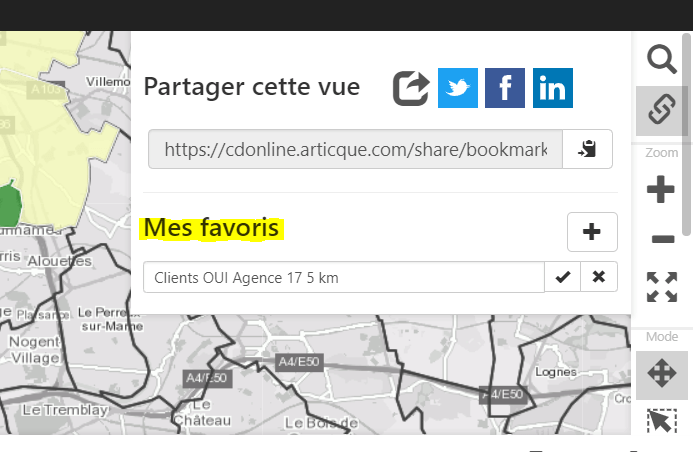Image resolution: width=693 pixels, height=452 pixels.
Task: Share this view on LinkedIn
Action: (552, 88)
